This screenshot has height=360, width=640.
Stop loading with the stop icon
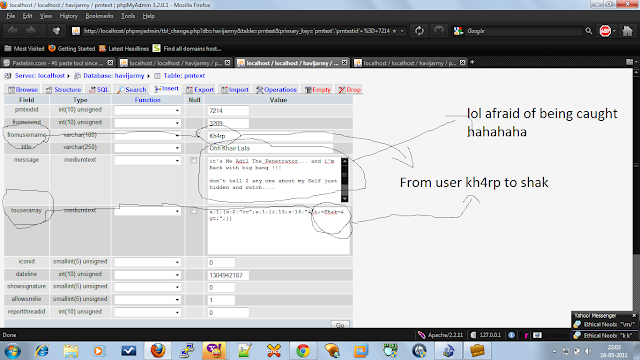coord(439,31)
